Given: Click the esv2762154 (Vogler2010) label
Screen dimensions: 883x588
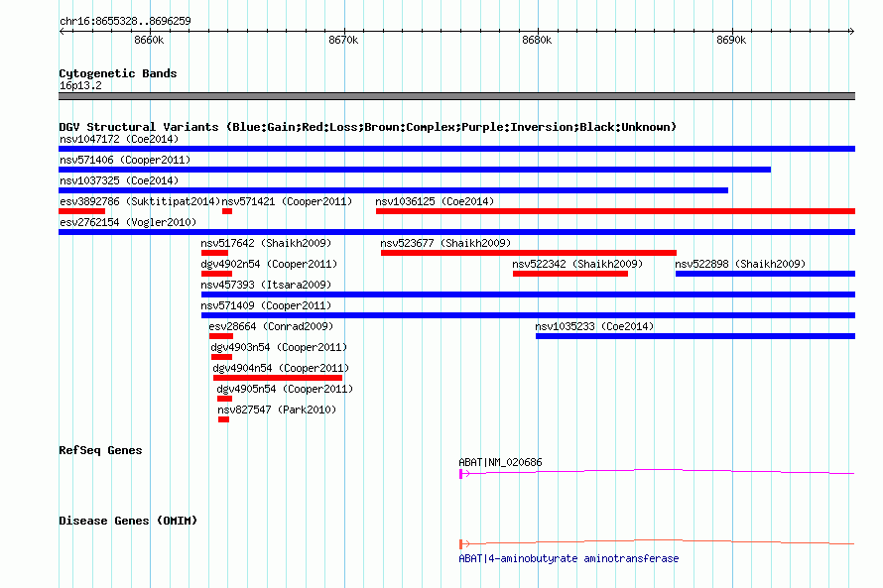Looking at the screenshot, I should 128,222.
